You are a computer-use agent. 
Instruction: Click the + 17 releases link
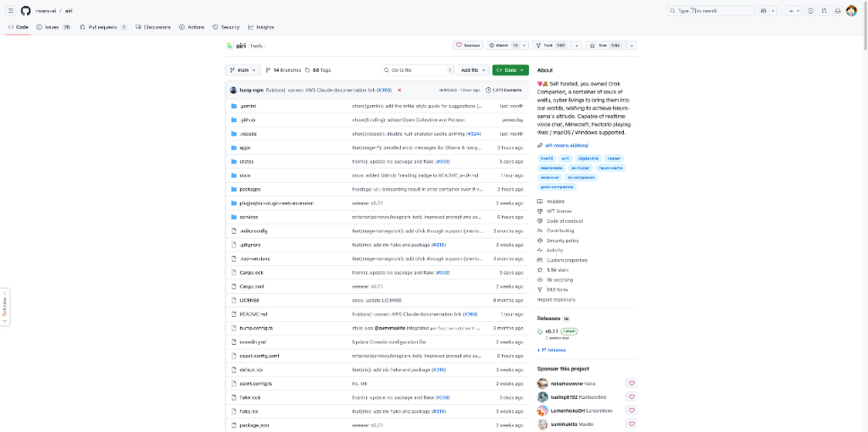coord(551,350)
